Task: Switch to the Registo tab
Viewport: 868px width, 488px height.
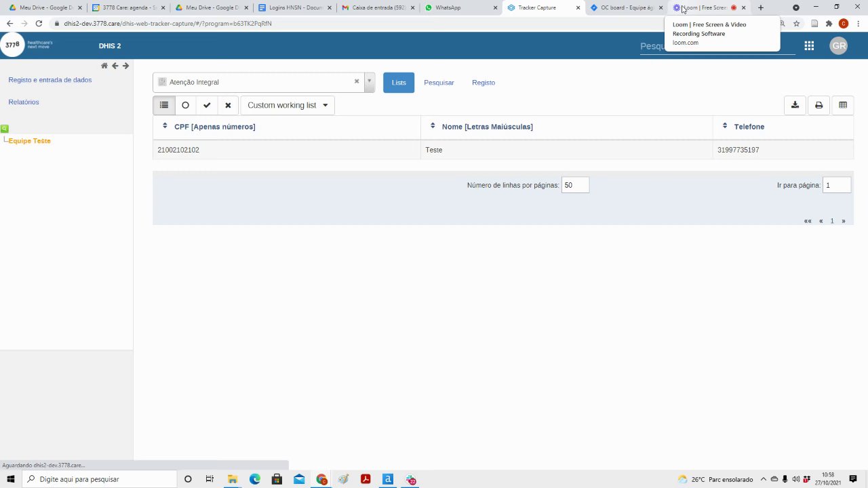Action: point(484,83)
